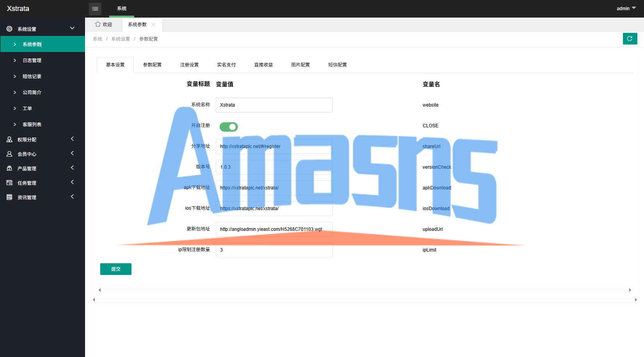Screen dimensions: 644x357
Task: Click the 提交 submit button
Action: coord(116,269)
